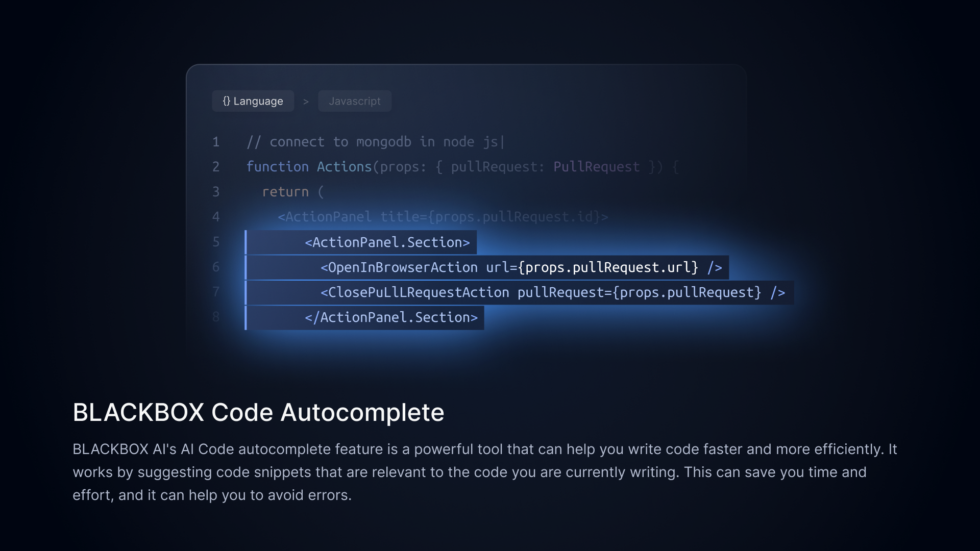
Task: Click the props.pullRequest.url expression
Action: (x=607, y=267)
